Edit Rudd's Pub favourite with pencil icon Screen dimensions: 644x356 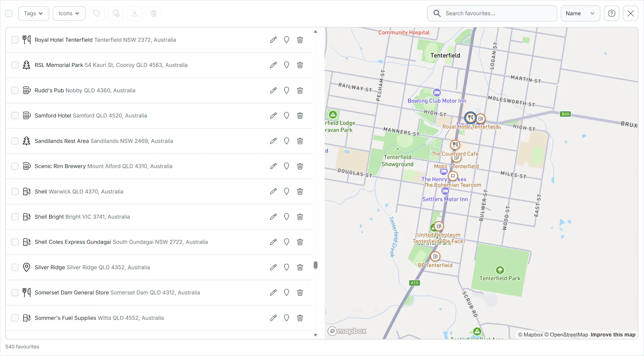pyautogui.click(x=273, y=90)
